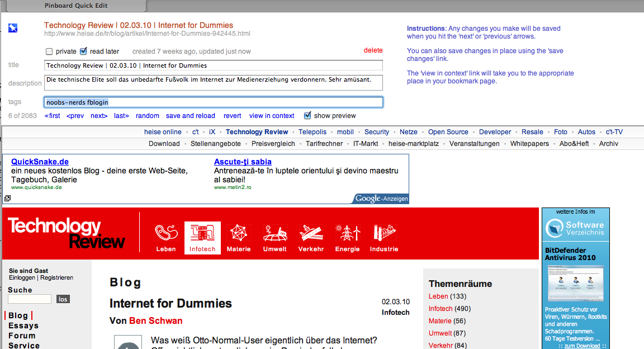
Task: Click the description text field
Action: [213, 83]
